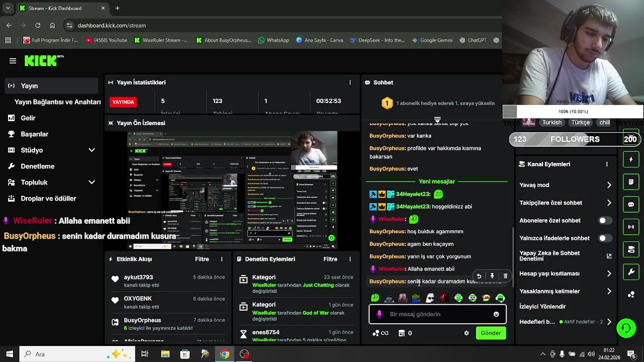Screen dimensions: 644x362
Task: Delete the hovered chat message
Action: coord(506,276)
